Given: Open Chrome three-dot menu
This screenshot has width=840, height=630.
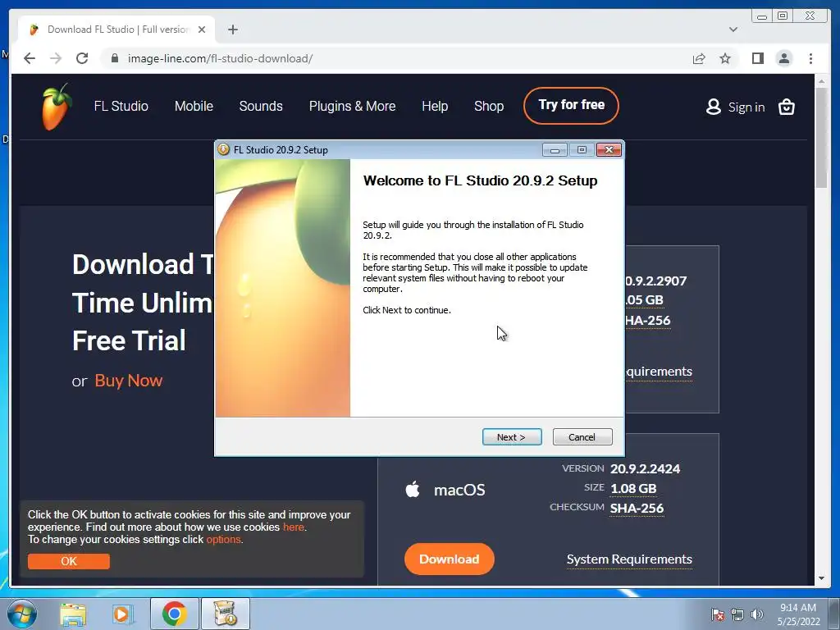Looking at the screenshot, I should tap(810, 58).
